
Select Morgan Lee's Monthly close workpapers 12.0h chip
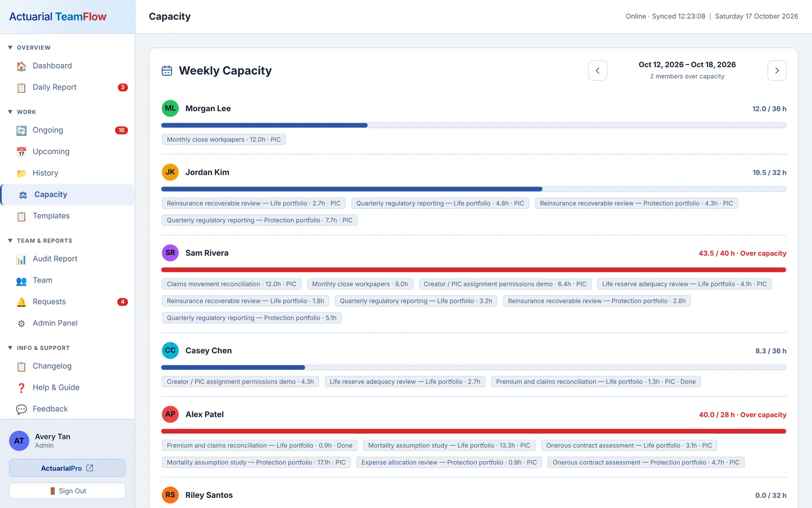(x=224, y=139)
